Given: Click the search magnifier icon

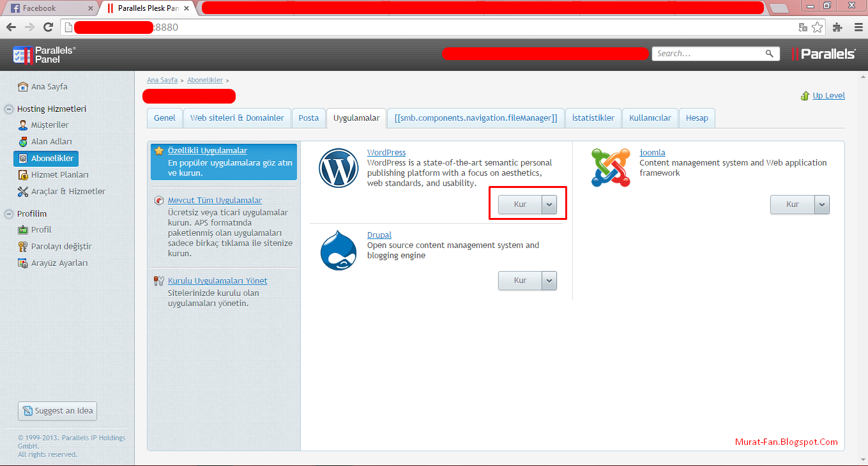Looking at the screenshot, I should (770, 54).
